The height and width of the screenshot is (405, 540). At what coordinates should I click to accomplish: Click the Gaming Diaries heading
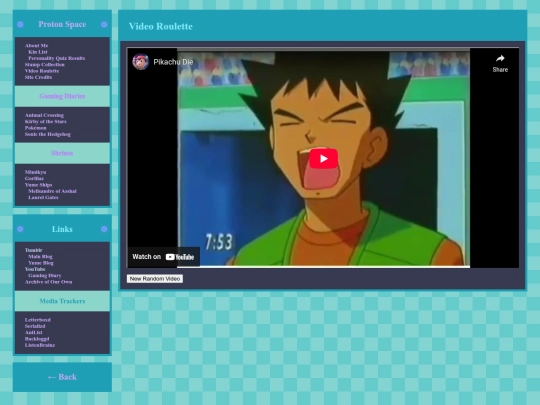pos(62,96)
